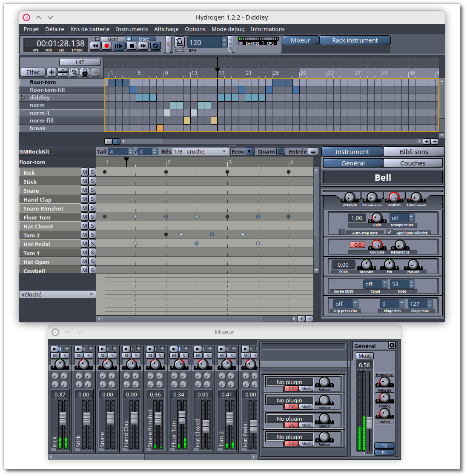Zoom out the pattern editor grid
Viewport: 467px width, 476px height.
coord(309,319)
